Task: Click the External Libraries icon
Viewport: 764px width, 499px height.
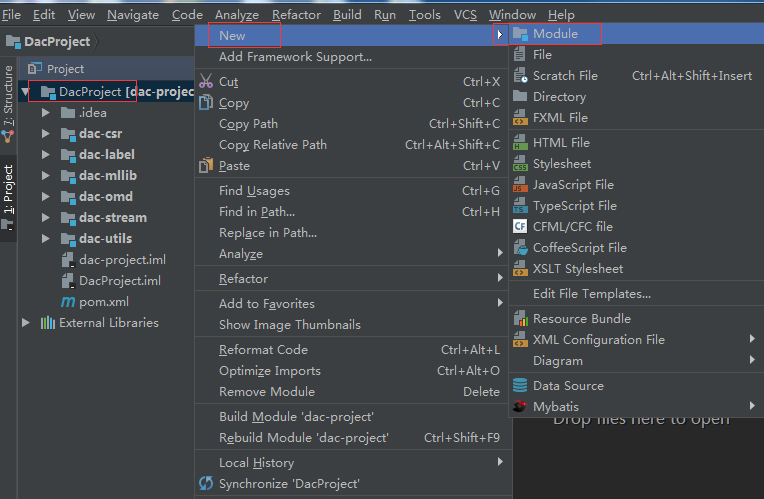Action: point(48,323)
